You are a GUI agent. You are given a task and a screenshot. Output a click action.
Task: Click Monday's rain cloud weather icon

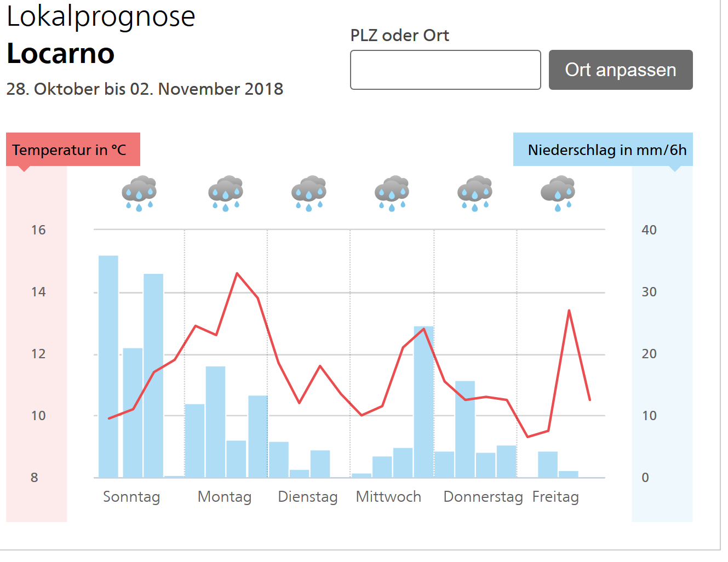point(225,193)
